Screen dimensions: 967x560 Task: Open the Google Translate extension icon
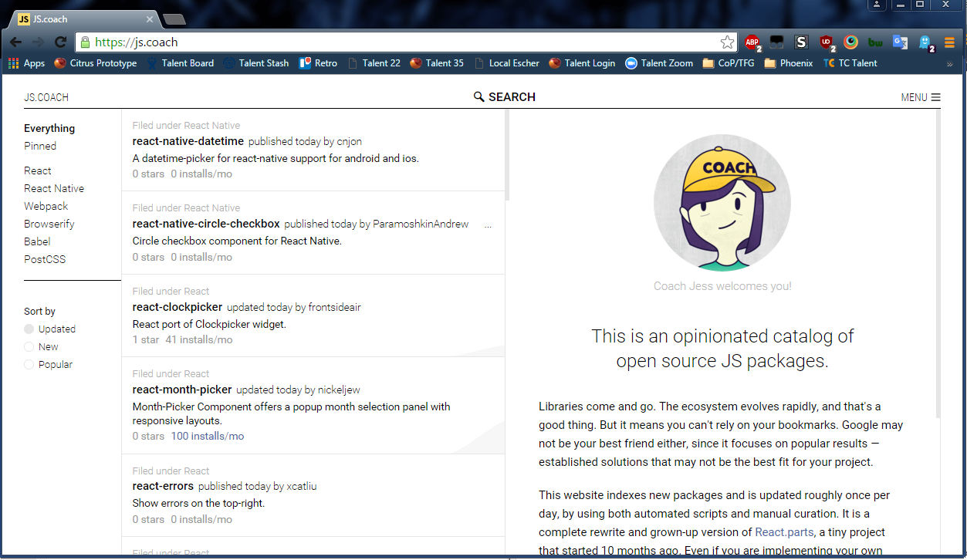tap(900, 42)
